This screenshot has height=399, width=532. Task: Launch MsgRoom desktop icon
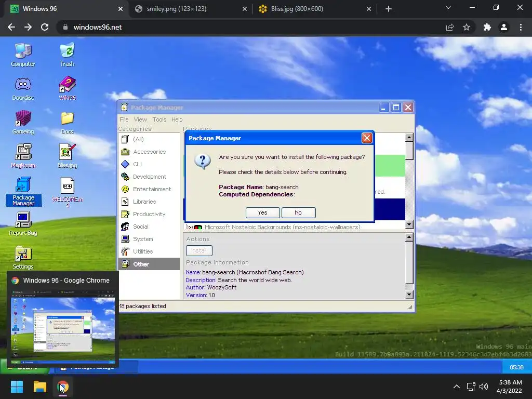click(23, 156)
